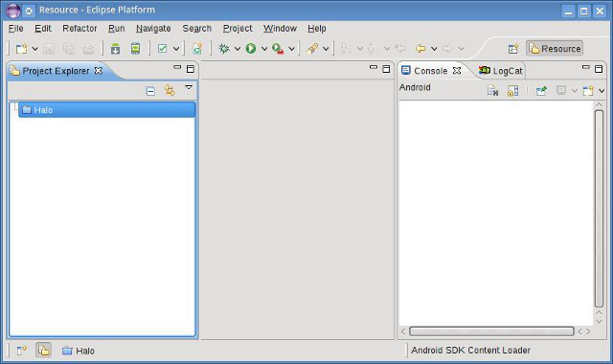Open the Search flashlight dropdown arrow
Screen dimensions: 613x364
pyautogui.click(x=326, y=49)
